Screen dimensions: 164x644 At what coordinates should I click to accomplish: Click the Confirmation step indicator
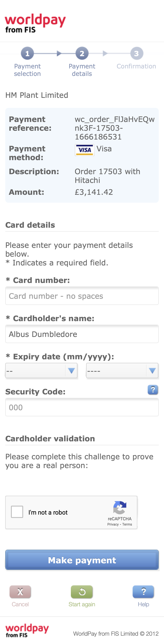point(136,53)
